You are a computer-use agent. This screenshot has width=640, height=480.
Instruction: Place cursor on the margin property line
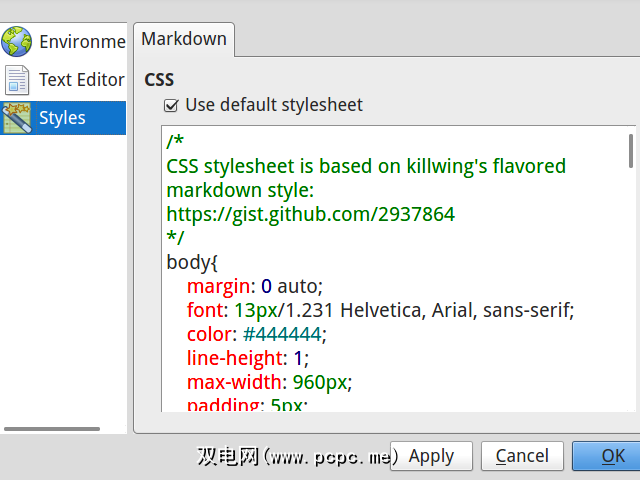(x=254, y=285)
